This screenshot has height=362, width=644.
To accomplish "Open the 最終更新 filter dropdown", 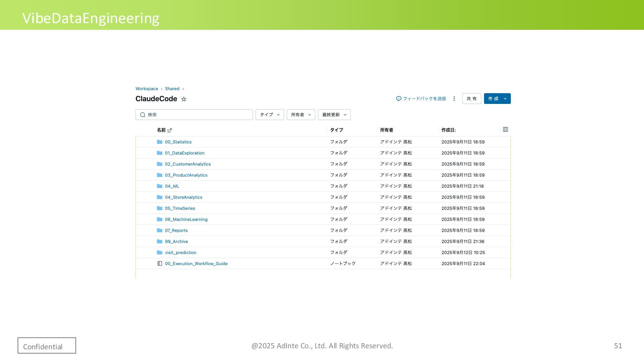I will coord(334,115).
